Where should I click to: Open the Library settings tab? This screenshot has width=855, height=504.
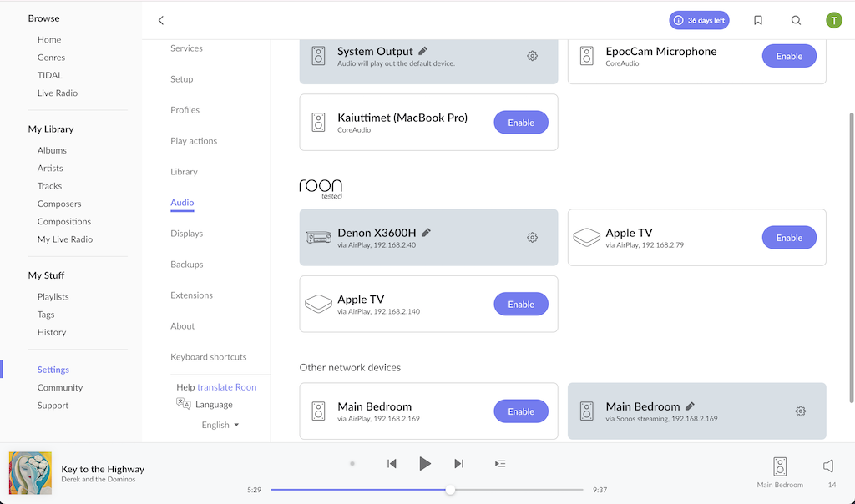[x=184, y=172]
